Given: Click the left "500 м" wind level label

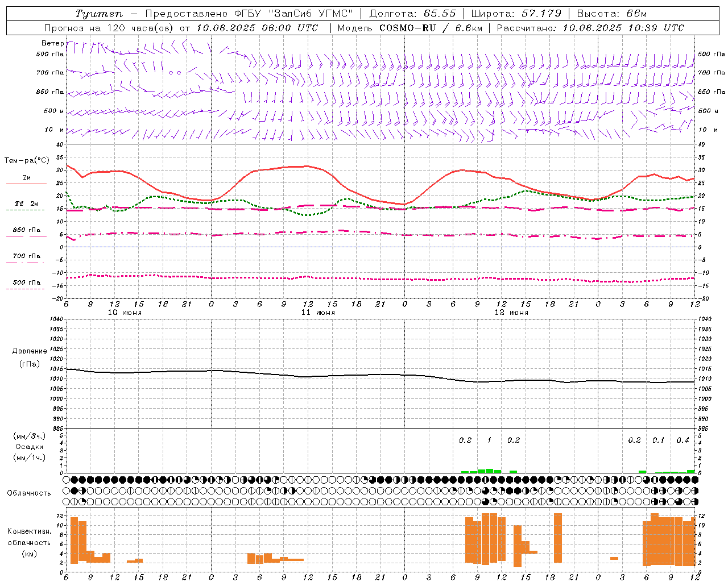Looking at the screenshot, I should pos(53,111).
